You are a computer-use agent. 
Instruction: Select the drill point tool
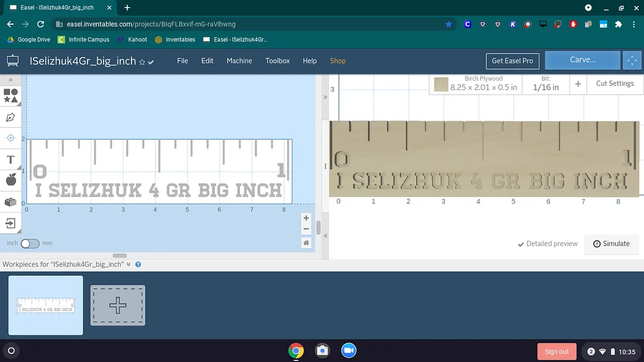(10, 138)
